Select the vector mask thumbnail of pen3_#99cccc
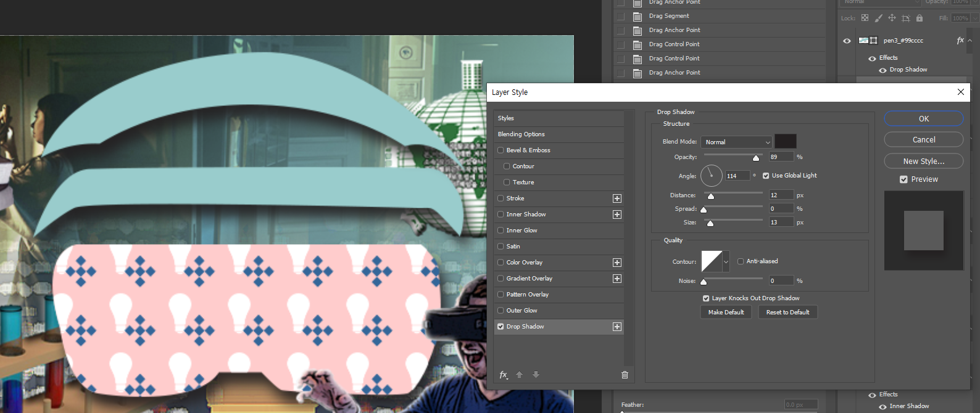This screenshot has width=980, height=413. pyautogui.click(x=873, y=41)
